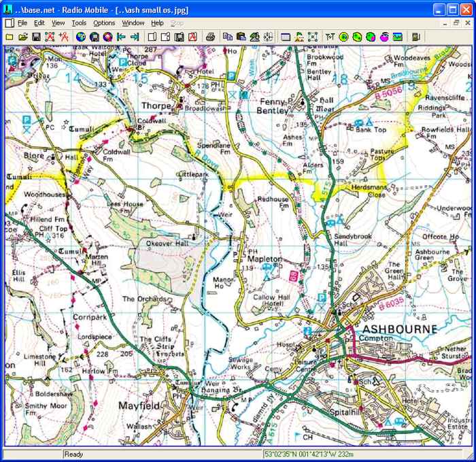The image size is (476, 462).
Task: Click the cyan right-pointing arrow icon
Action: [135, 37]
